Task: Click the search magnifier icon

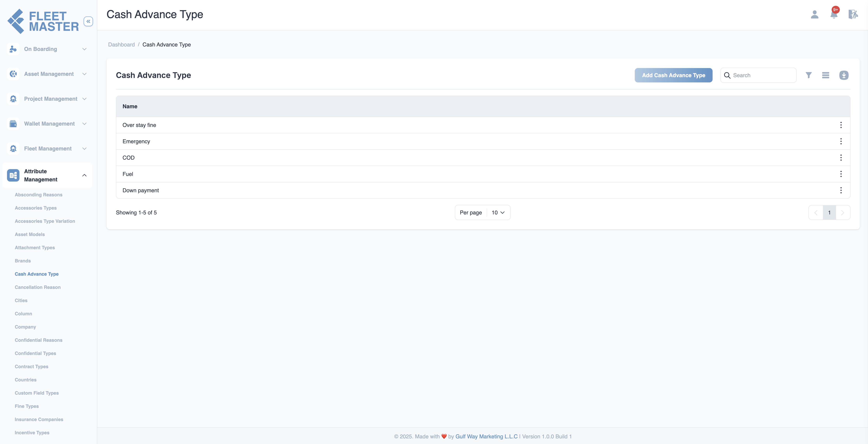Action: pyautogui.click(x=727, y=75)
